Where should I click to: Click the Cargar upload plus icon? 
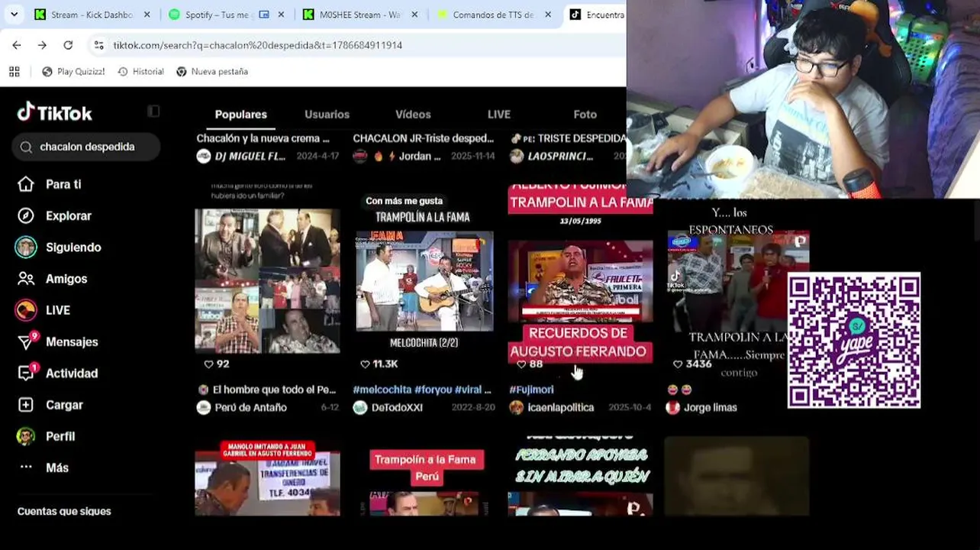point(26,405)
